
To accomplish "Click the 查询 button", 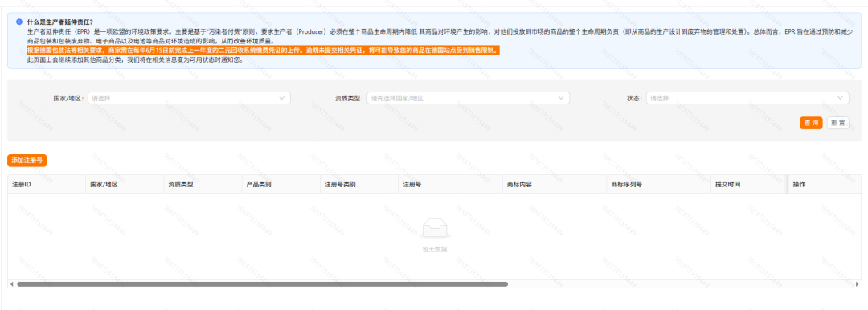I will click(811, 123).
